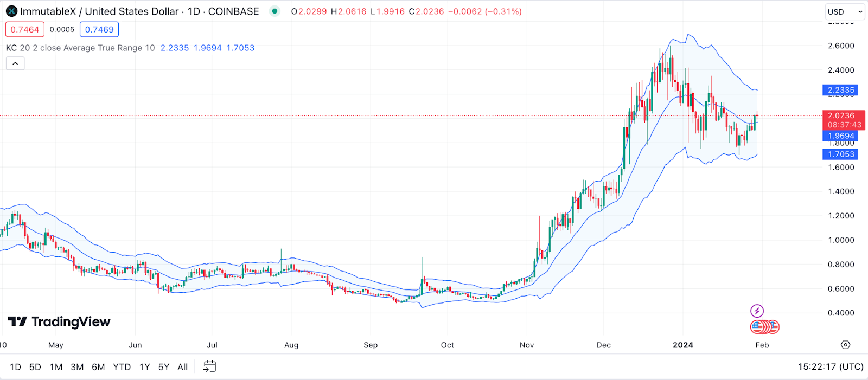Click the KC legend value 2.2335
This screenshot has width=868, height=380.
point(175,48)
